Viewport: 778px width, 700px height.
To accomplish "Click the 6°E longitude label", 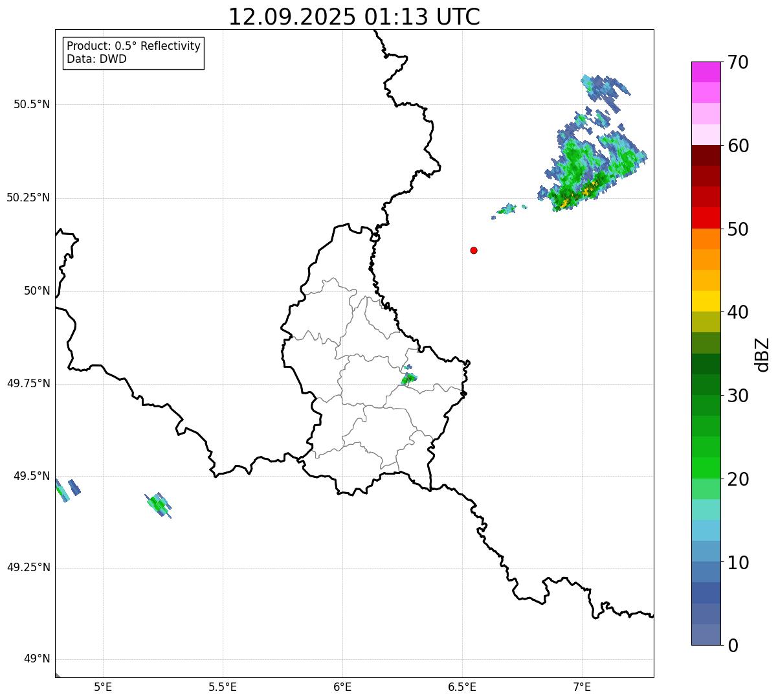I will 342,687.
